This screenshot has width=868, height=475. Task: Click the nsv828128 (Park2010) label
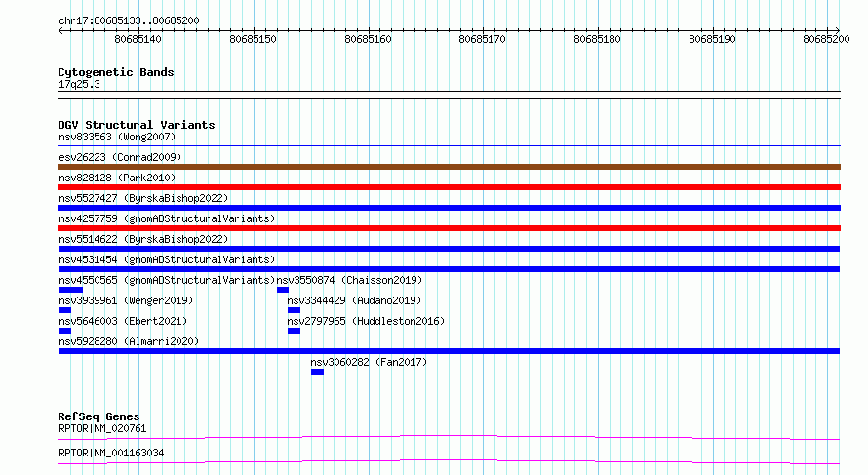pos(117,178)
